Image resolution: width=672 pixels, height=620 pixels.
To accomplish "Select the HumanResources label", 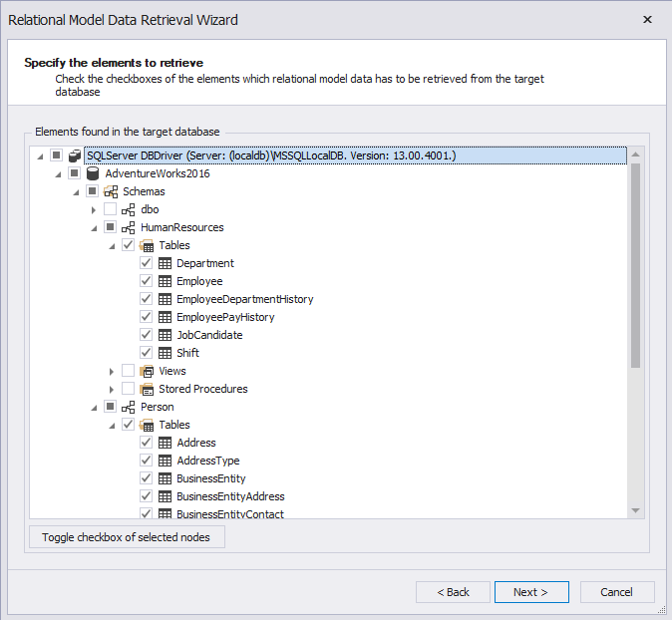I will click(x=182, y=227).
